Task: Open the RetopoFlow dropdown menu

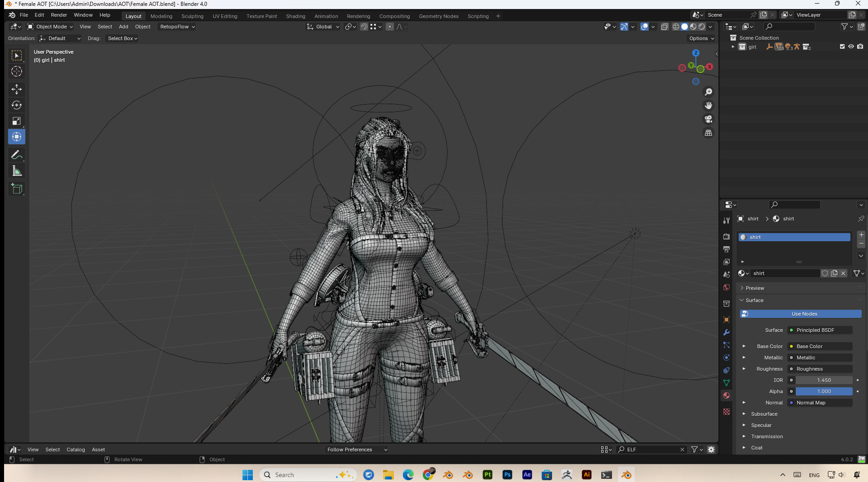Action: pos(177,27)
